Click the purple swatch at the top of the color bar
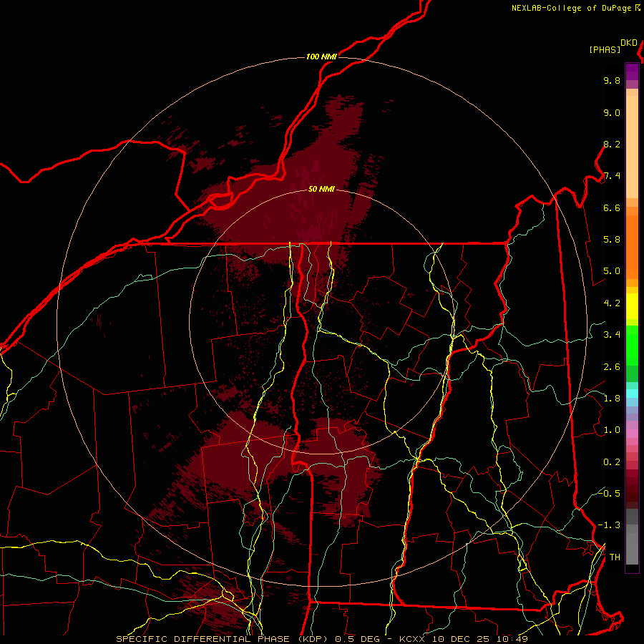 pyautogui.click(x=632, y=72)
